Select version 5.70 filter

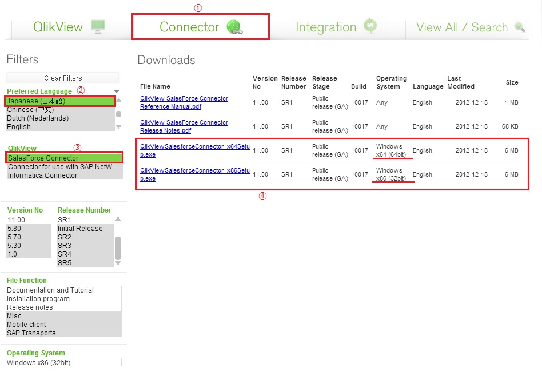click(x=29, y=237)
